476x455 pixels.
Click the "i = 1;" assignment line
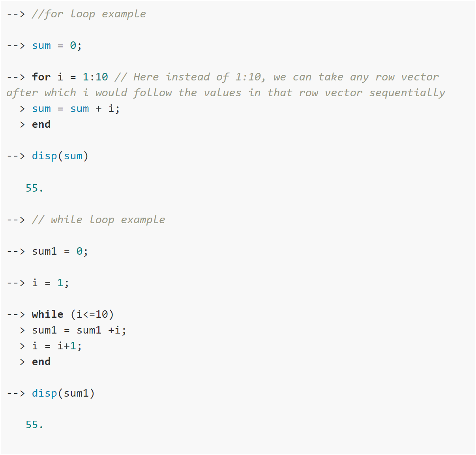click(51, 283)
